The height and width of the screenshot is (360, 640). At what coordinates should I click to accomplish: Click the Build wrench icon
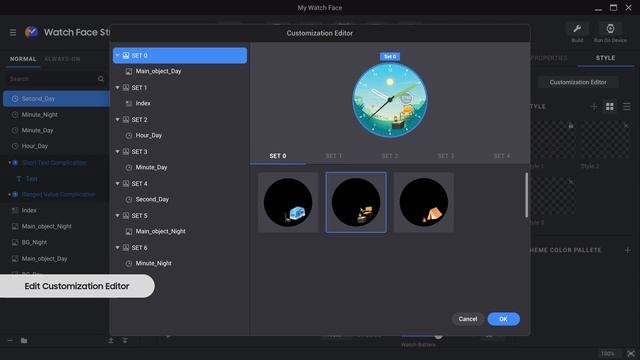(x=577, y=29)
